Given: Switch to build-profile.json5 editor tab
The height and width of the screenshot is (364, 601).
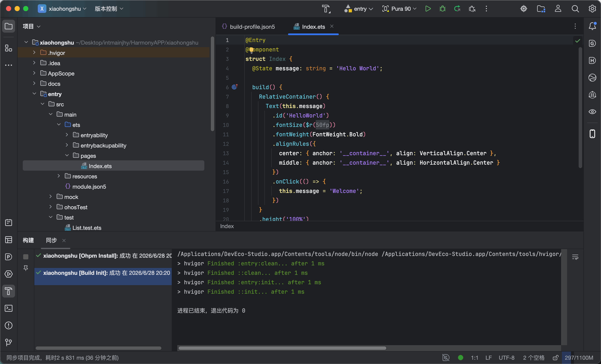Looking at the screenshot, I should (x=249, y=27).
